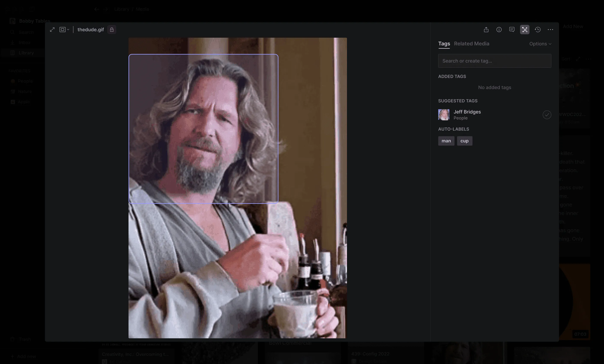
Task: Switch to the Related Media tab
Action: (471, 44)
